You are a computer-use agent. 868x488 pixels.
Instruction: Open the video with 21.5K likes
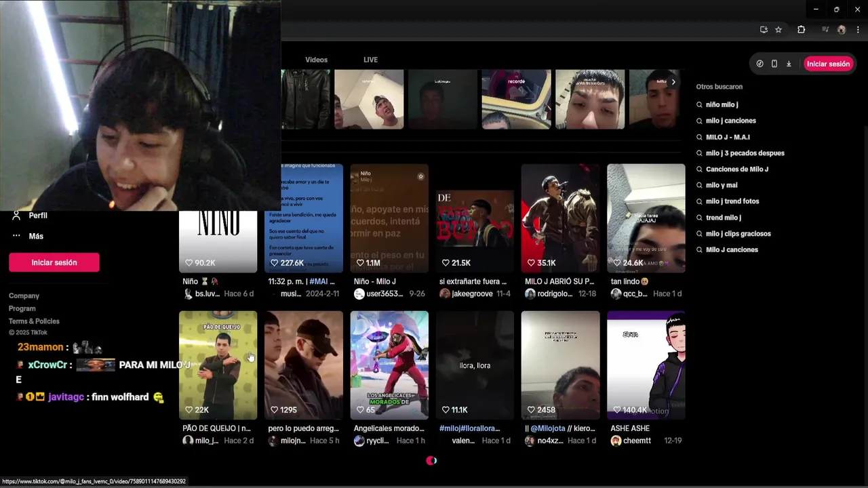point(475,218)
